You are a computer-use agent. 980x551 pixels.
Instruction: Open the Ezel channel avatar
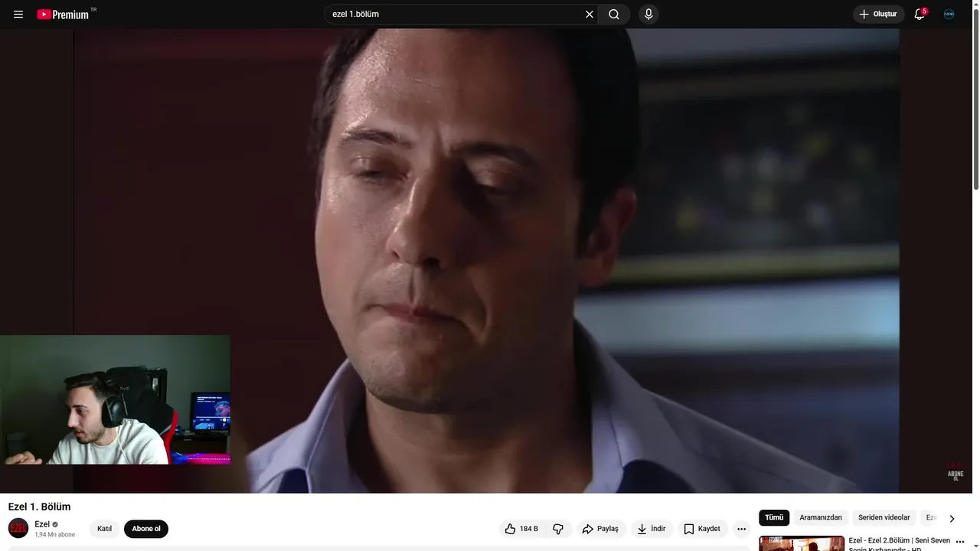coord(18,528)
